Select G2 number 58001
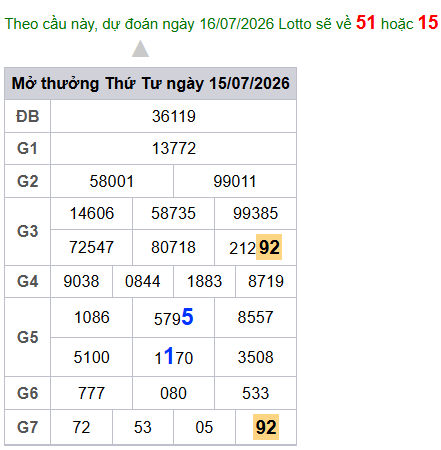 coord(112,181)
